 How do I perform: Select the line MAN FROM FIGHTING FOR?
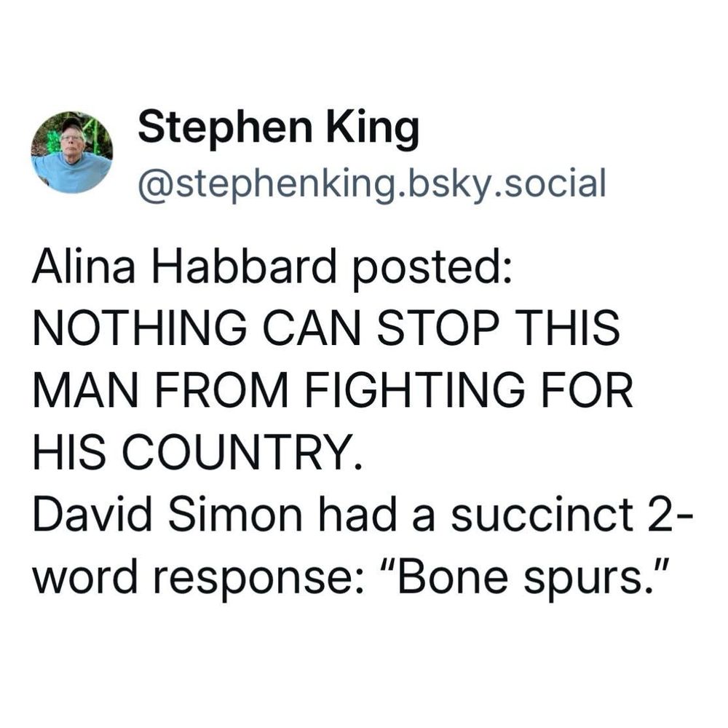coord(333,389)
